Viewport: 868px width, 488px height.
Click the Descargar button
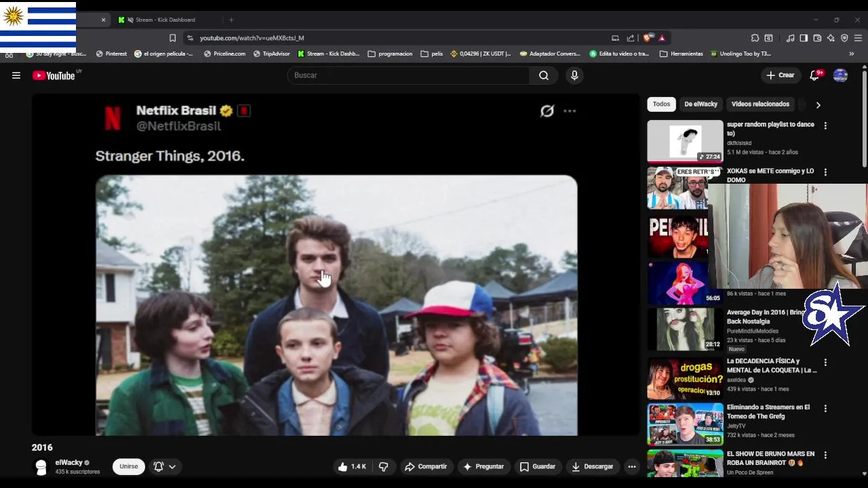(x=593, y=466)
